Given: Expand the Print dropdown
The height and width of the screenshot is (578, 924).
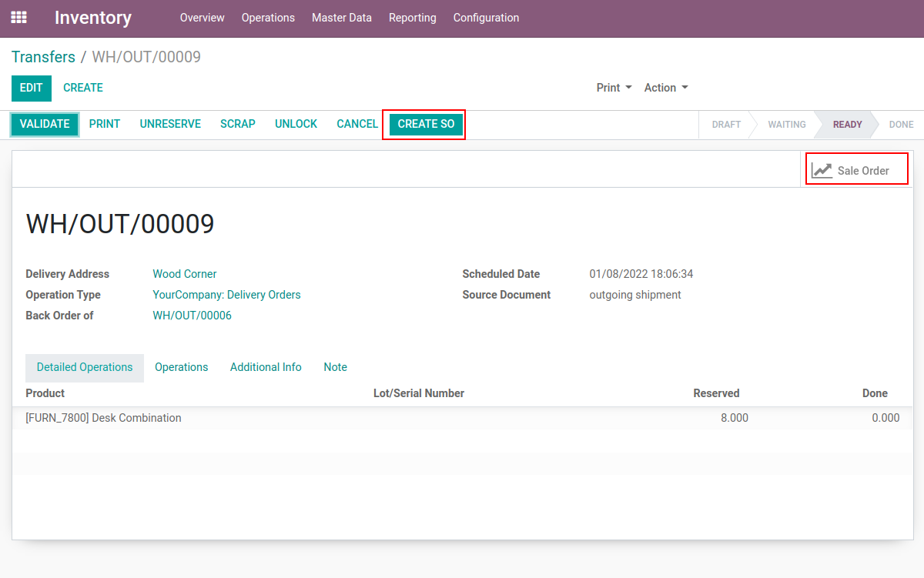Looking at the screenshot, I should [x=614, y=88].
